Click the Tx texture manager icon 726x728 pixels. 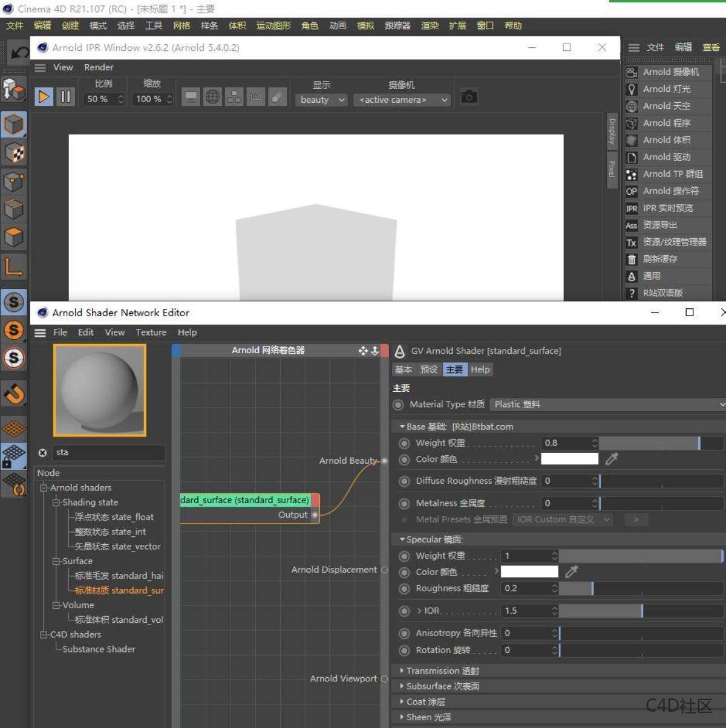point(632,242)
